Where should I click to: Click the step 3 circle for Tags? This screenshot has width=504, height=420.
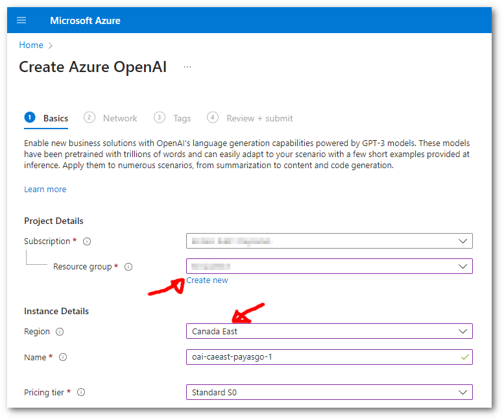click(159, 117)
